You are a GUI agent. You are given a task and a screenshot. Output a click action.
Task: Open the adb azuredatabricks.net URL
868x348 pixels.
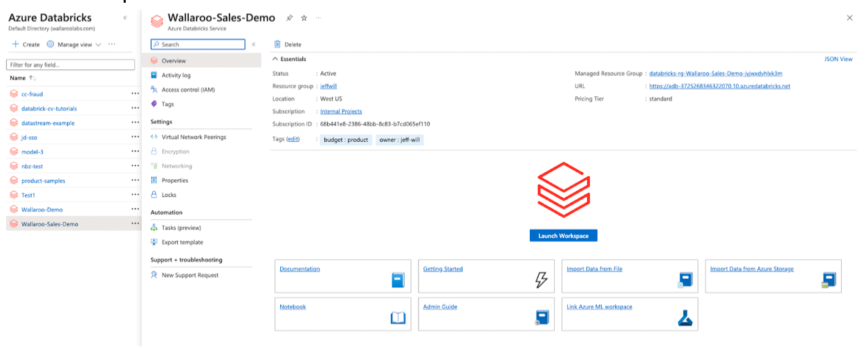coord(719,86)
